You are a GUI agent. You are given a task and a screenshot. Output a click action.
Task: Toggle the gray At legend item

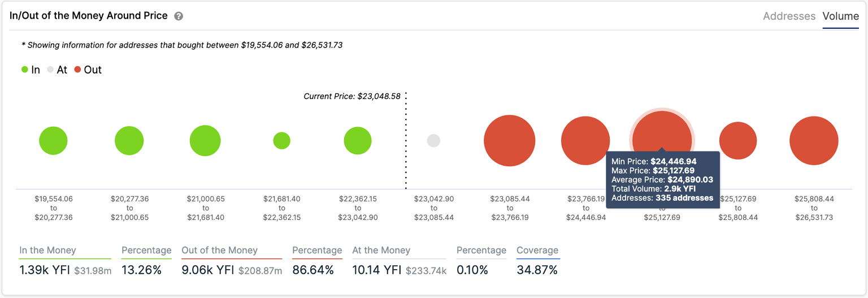[57, 70]
